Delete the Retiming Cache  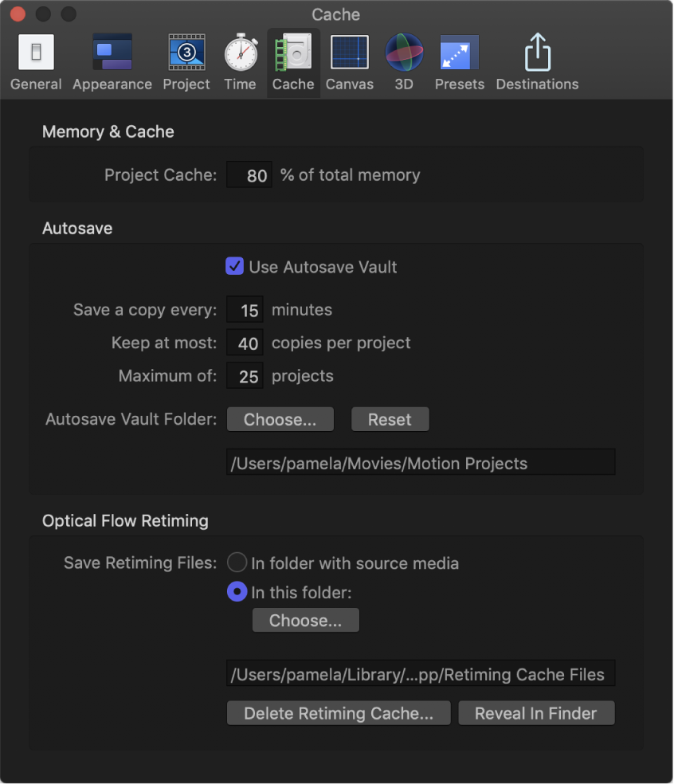pyautogui.click(x=338, y=713)
